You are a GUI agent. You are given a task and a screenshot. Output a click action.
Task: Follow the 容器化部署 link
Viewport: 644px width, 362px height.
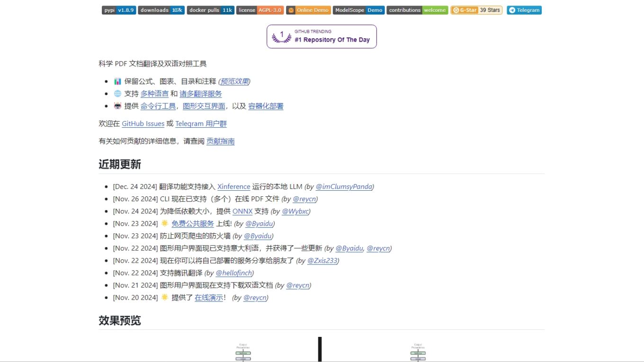266,106
